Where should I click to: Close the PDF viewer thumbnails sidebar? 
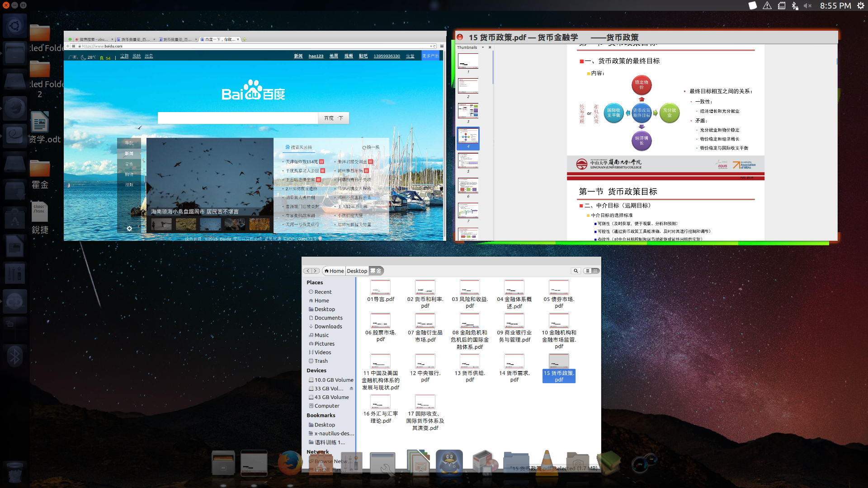click(x=490, y=47)
